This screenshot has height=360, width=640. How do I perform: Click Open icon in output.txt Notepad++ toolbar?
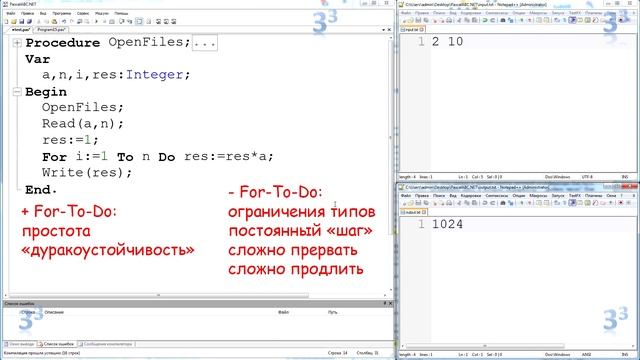pyautogui.click(x=411, y=203)
